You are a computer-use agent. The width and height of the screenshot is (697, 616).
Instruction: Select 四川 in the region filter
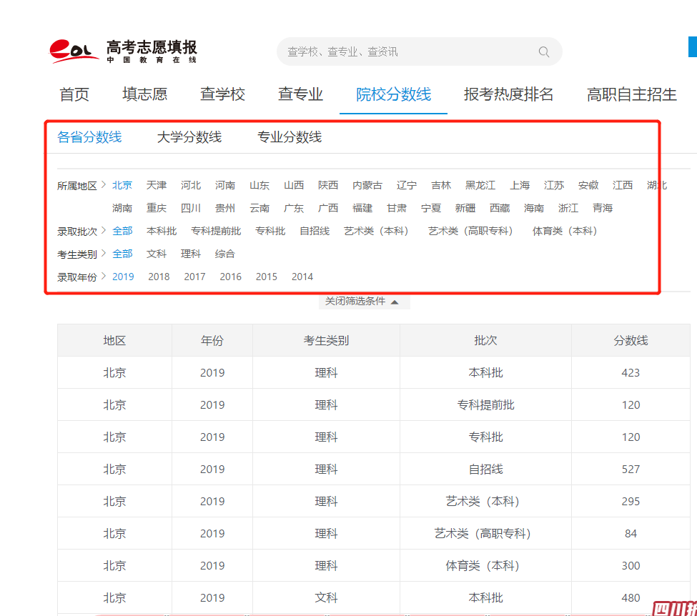(x=191, y=208)
